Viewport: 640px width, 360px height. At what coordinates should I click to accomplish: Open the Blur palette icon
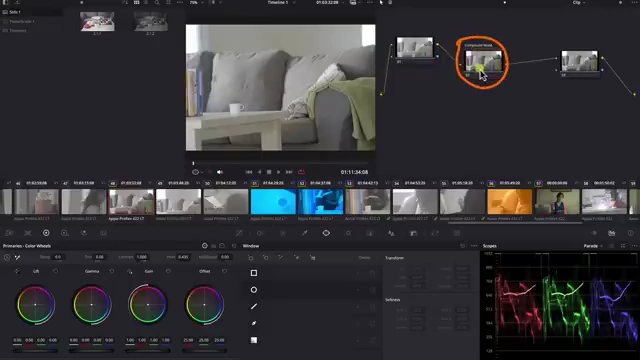point(391,233)
